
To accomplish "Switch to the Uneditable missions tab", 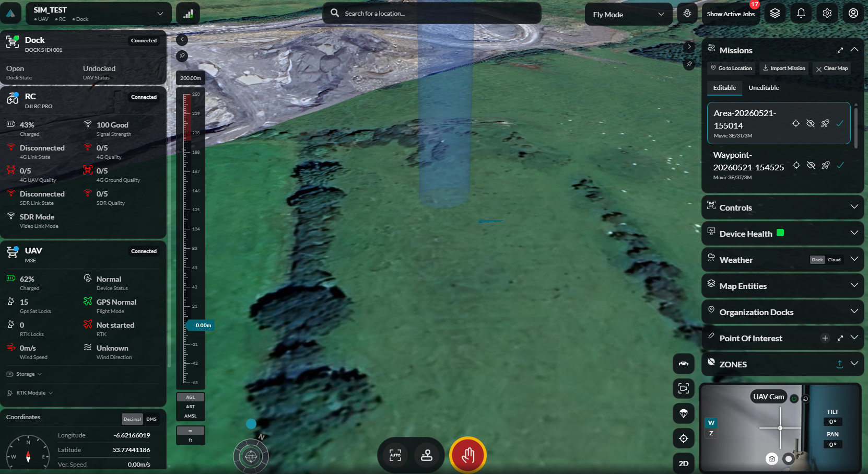I will click(764, 88).
